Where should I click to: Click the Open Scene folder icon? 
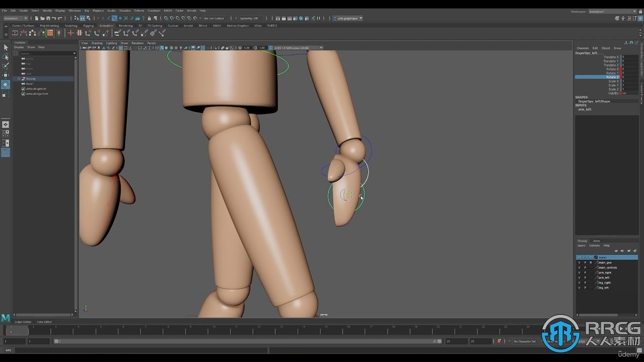pyautogui.click(x=42, y=18)
